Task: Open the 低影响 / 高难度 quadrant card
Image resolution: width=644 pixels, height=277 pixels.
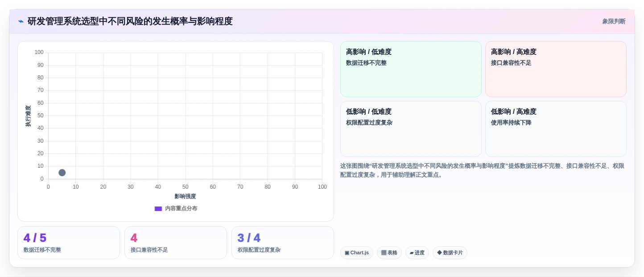Action: pyautogui.click(x=556, y=129)
